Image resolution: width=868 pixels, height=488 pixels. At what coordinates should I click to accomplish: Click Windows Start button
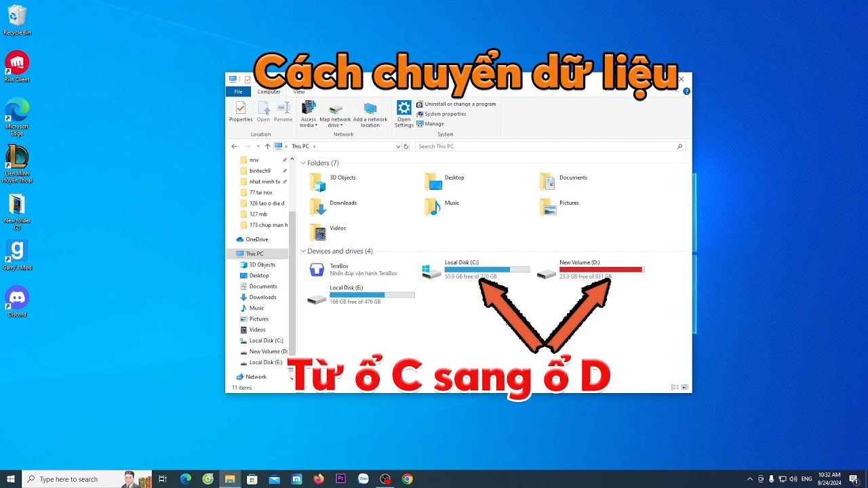click(x=11, y=479)
